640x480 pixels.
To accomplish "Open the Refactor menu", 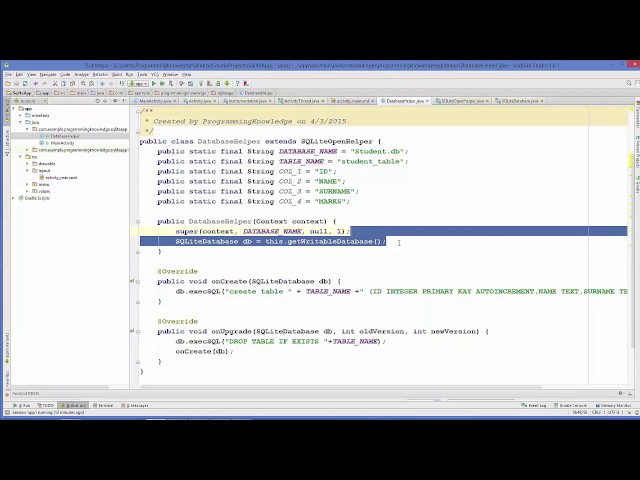I will tap(100, 75).
